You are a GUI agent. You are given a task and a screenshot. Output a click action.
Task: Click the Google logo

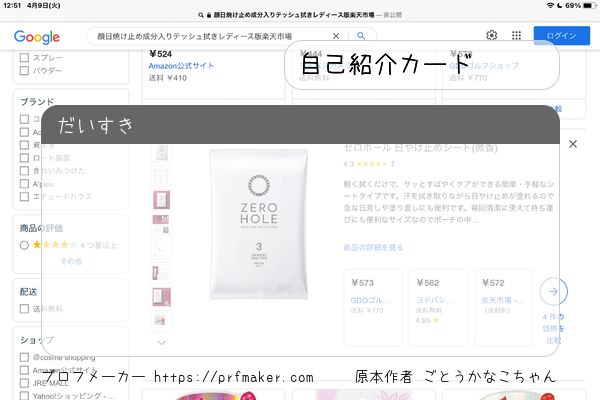(x=37, y=37)
